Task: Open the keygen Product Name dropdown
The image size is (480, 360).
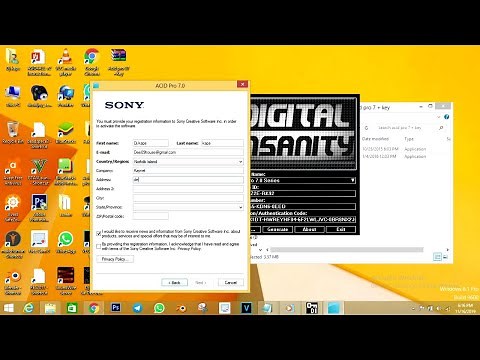Action: pos(352,180)
